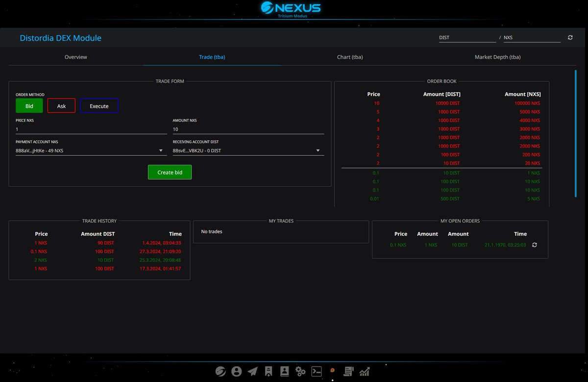Click trade history row dated 27.3.2024
588x382 pixels.
point(99,251)
